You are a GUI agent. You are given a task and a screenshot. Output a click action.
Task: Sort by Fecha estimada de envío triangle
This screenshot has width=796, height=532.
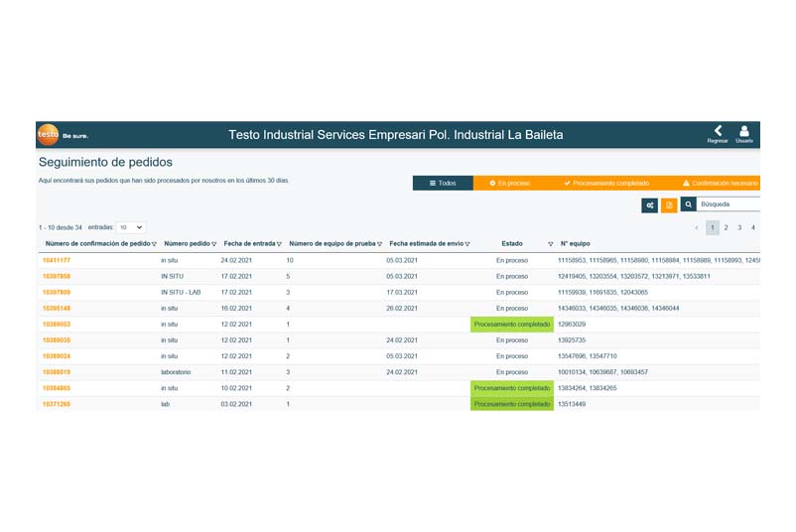click(x=467, y=244)
